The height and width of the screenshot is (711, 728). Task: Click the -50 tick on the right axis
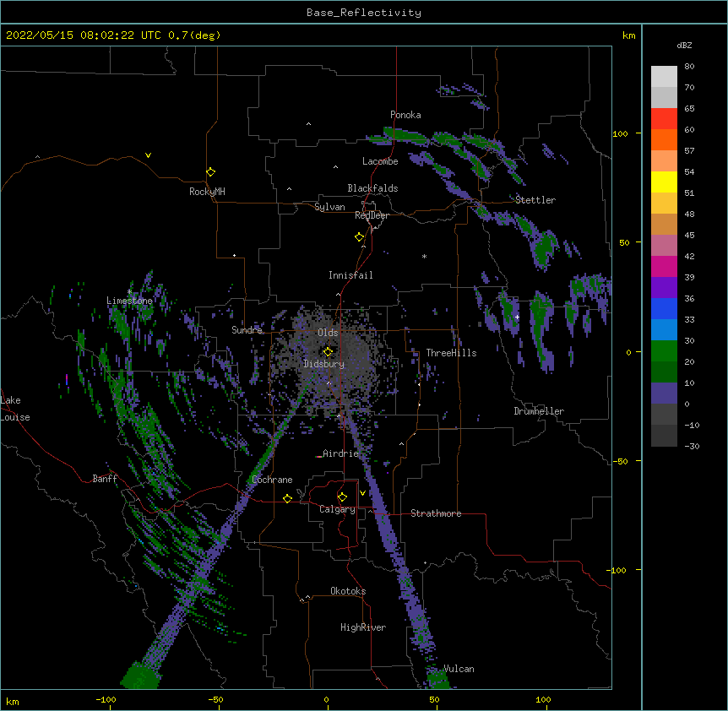click(620, 461)
